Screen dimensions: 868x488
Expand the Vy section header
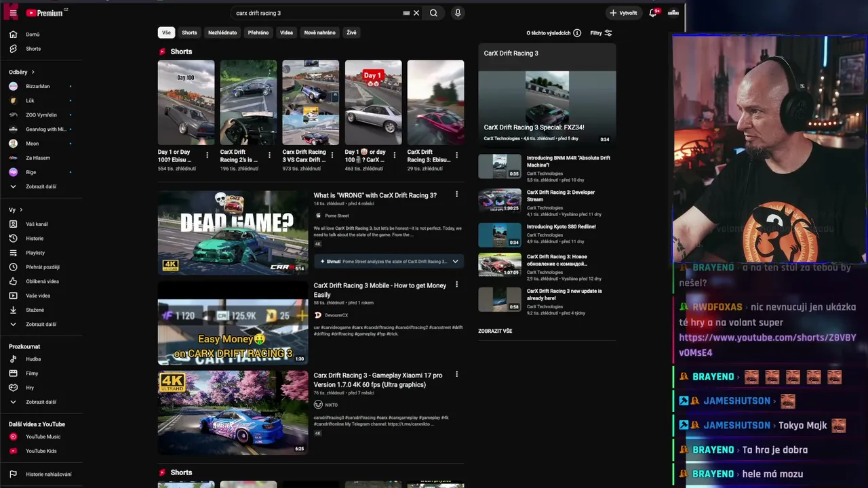point(16,210)
